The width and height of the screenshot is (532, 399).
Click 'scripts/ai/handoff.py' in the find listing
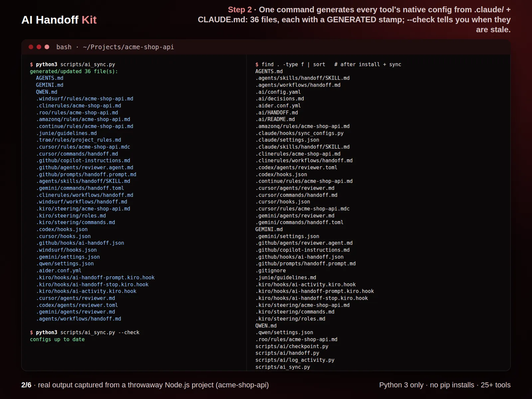287,353
